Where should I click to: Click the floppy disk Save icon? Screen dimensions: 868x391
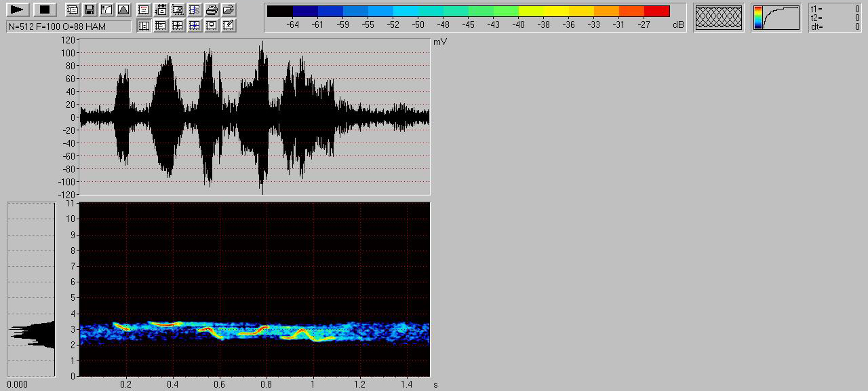pos(89,10)
